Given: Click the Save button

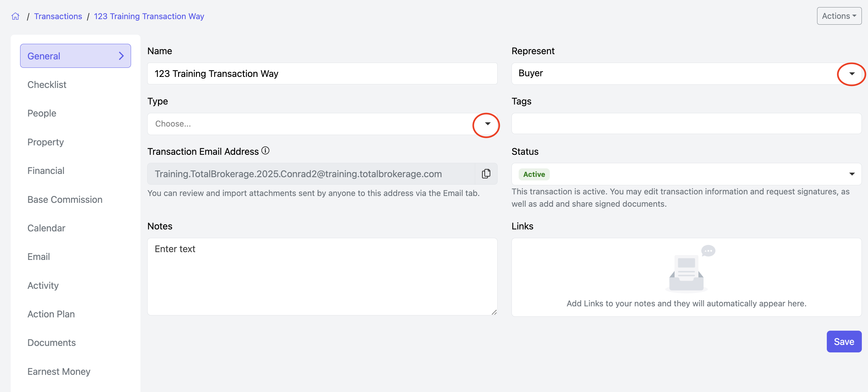Looking at the screenshot, I should pyautogui.click(x=843, y=341).
